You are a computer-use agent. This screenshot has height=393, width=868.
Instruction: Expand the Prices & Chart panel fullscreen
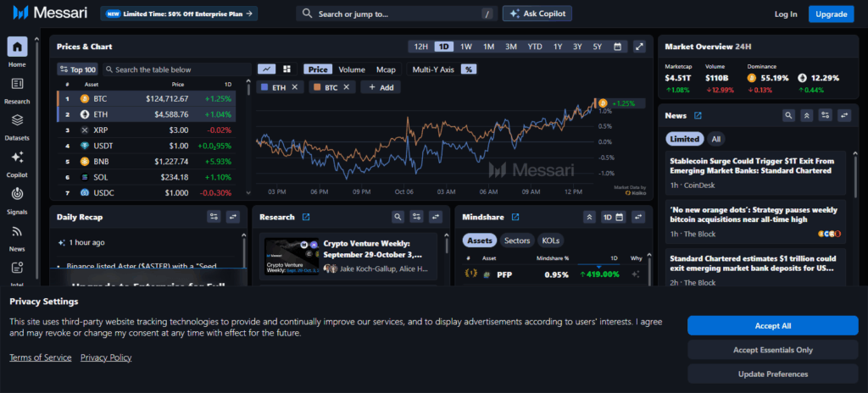(640, 47)
